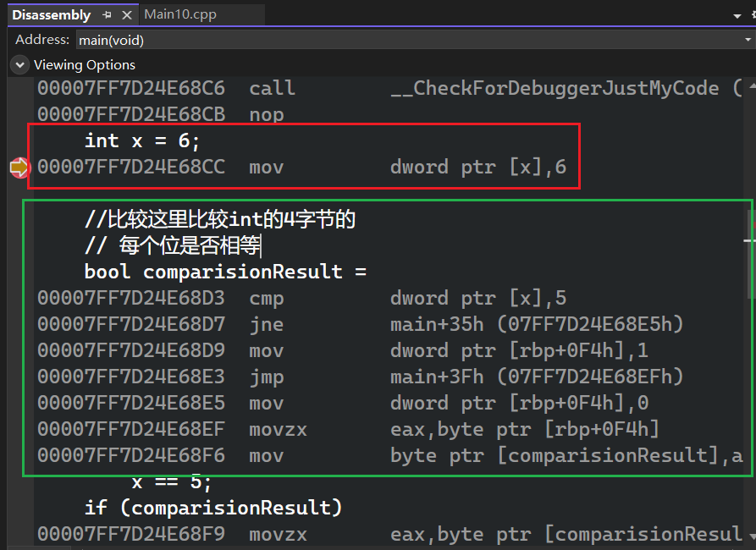
Task: Open the document tab overflow list
Action: pyautogui.click(x=736, y=15)
